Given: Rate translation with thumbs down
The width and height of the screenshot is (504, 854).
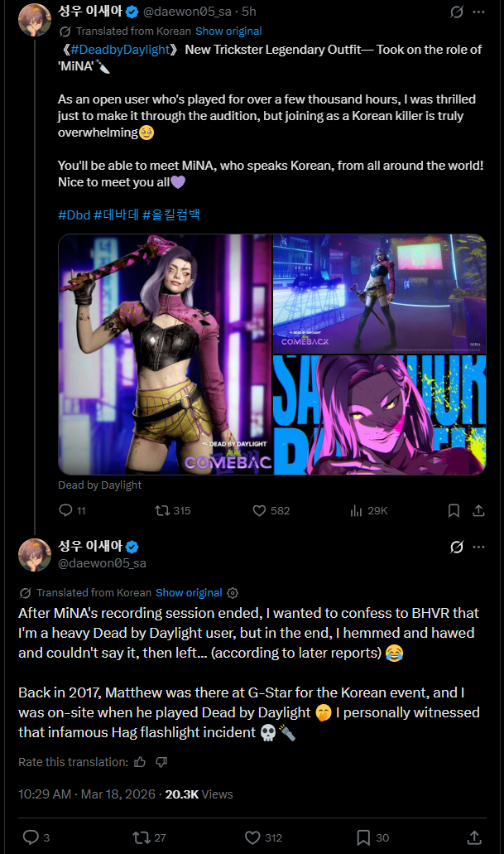Looking at the screenshot, I should click(x=161, y=762).
